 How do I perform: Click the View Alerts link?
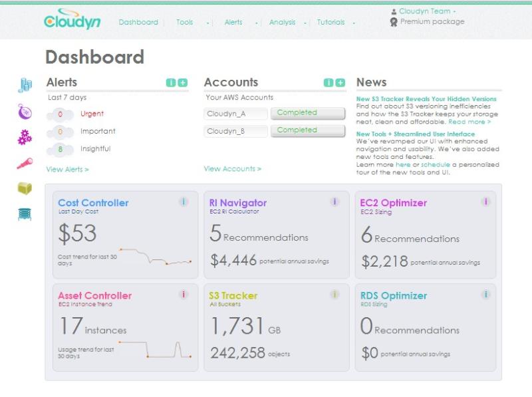[67, 170]
